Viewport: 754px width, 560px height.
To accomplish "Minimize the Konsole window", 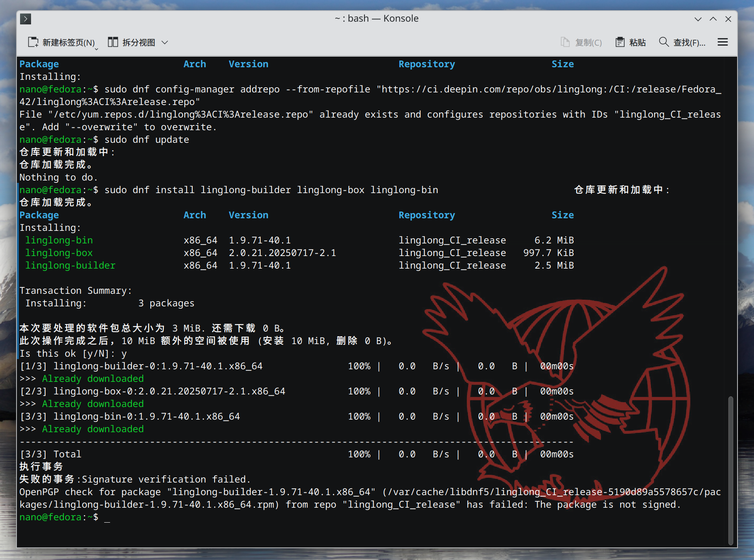I will click(698, 19).
